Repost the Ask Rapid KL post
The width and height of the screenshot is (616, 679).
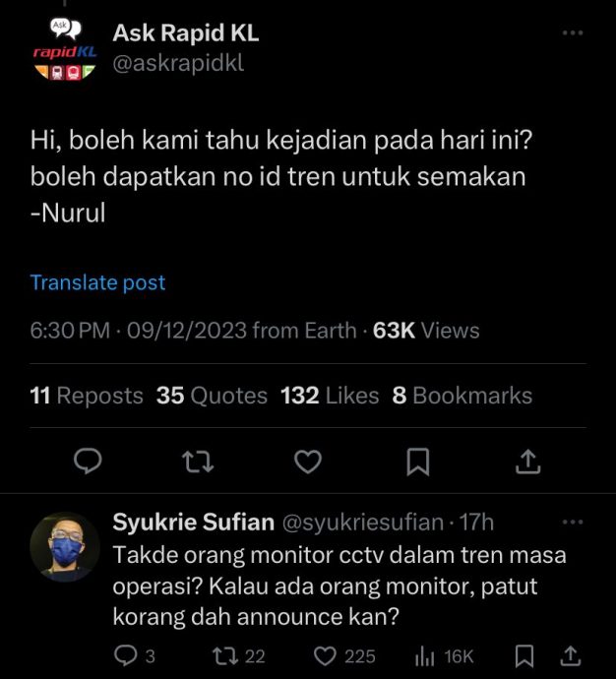point(198,460)
